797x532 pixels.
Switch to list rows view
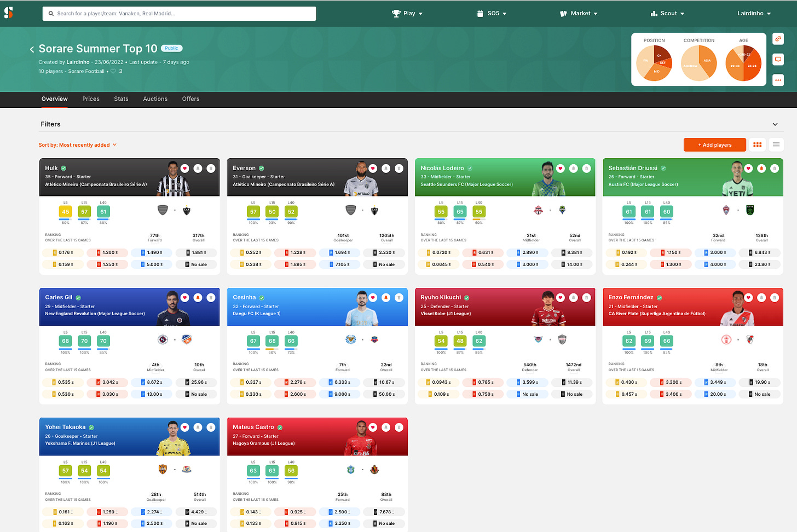tap(776, 145)
